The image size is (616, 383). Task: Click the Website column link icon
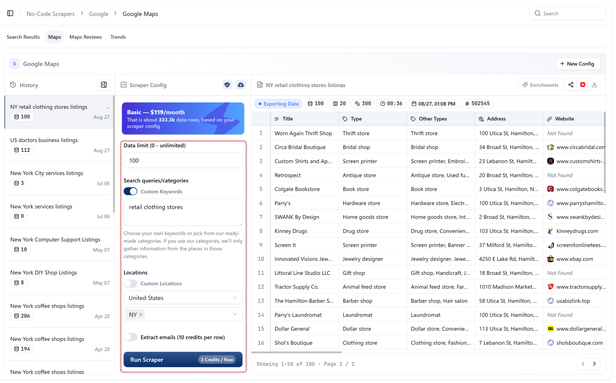click(549, 119)
